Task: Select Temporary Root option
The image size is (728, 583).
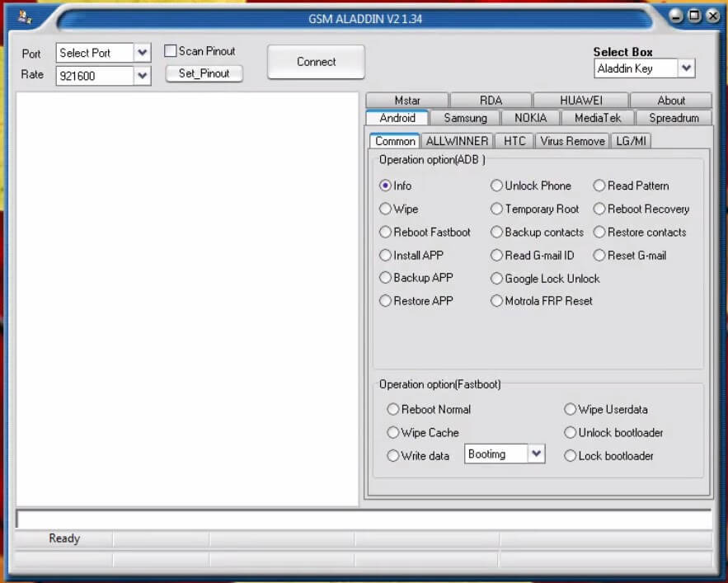Action: point(496,209)
